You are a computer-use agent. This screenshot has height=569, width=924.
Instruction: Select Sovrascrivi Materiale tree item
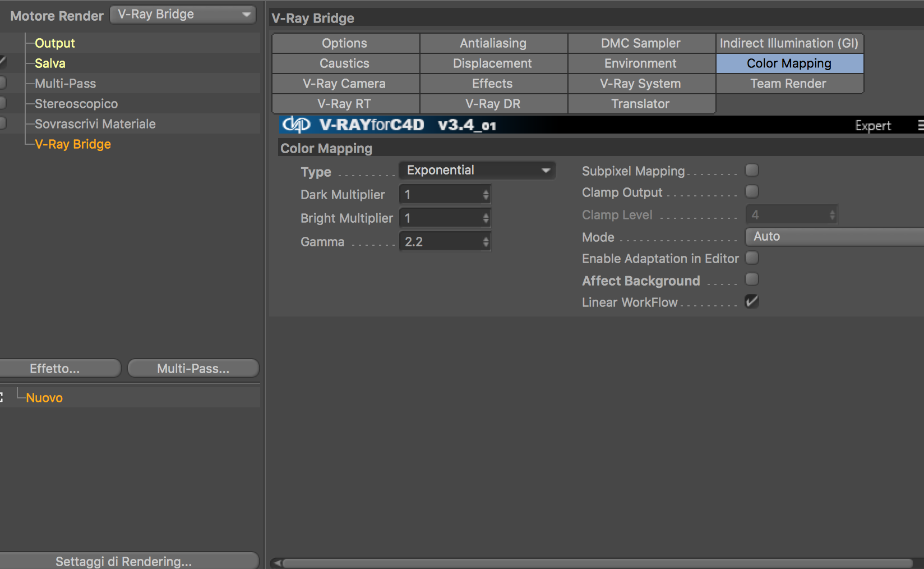click(x=95, y=124)
